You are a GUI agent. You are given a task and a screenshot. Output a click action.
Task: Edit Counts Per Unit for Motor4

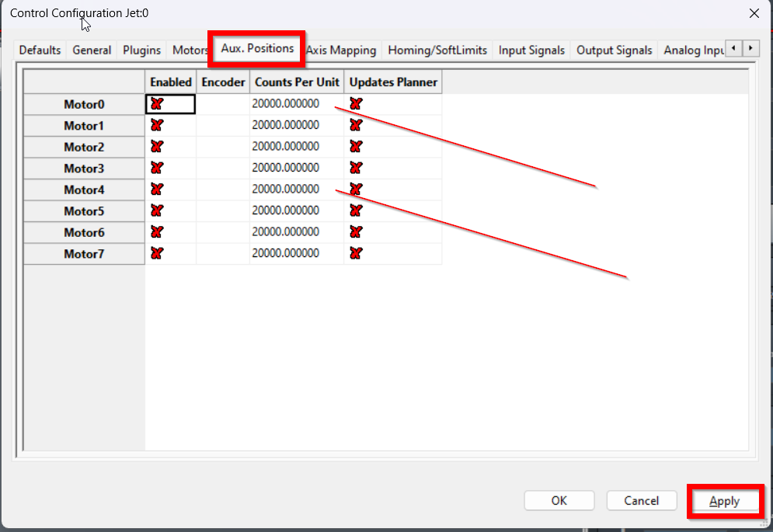point(296,190)
